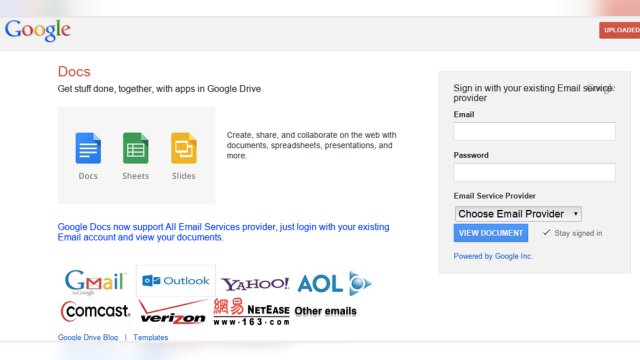Open the yellow Slides icon
Screen dimensions: 640x360
[x=184, y=148]
